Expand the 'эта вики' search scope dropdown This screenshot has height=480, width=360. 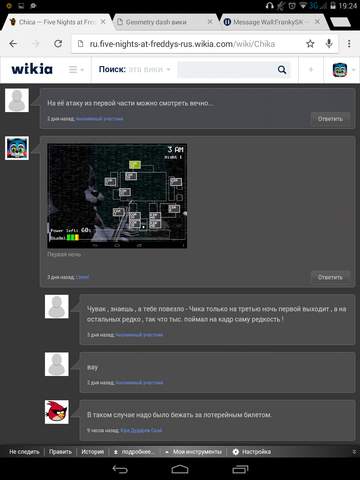(x=150, y=69)
